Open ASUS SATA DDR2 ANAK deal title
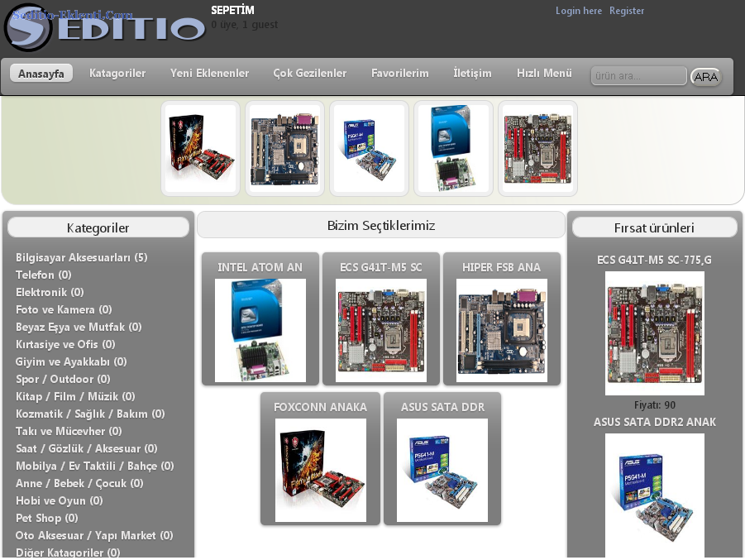Screen dimensions: 745x560 654,422
